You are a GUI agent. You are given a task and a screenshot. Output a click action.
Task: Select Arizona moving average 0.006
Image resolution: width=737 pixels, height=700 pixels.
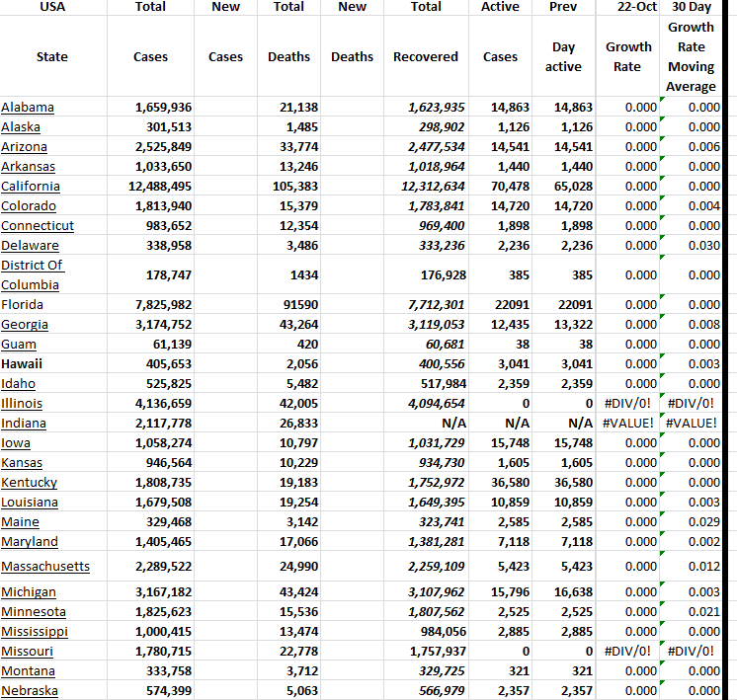pyautogui.click(x=691, y=147)
